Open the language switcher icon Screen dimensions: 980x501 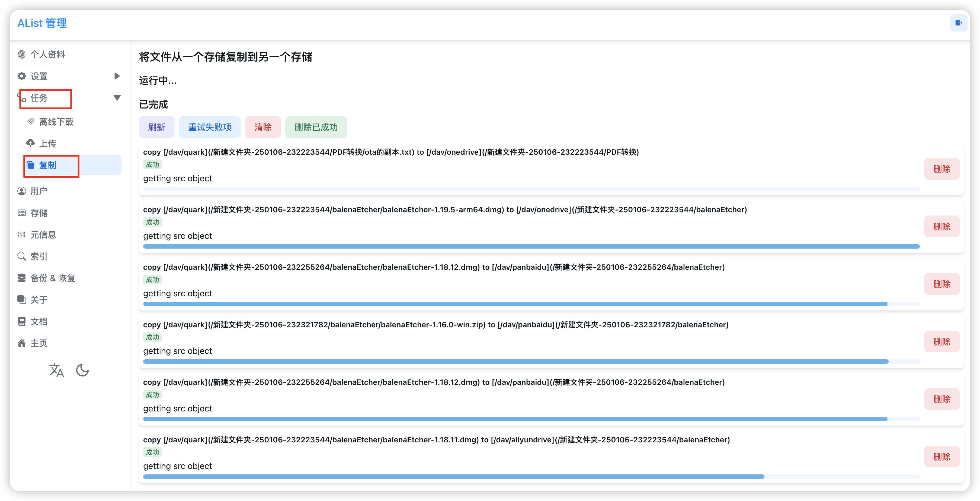[56, 370]
